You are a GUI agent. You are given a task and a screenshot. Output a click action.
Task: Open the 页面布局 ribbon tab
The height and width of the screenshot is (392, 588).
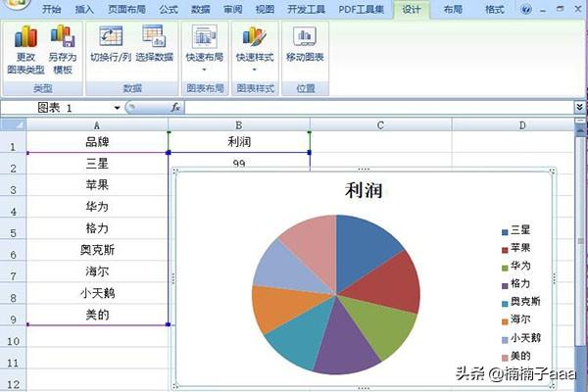[x=126, y=9]
